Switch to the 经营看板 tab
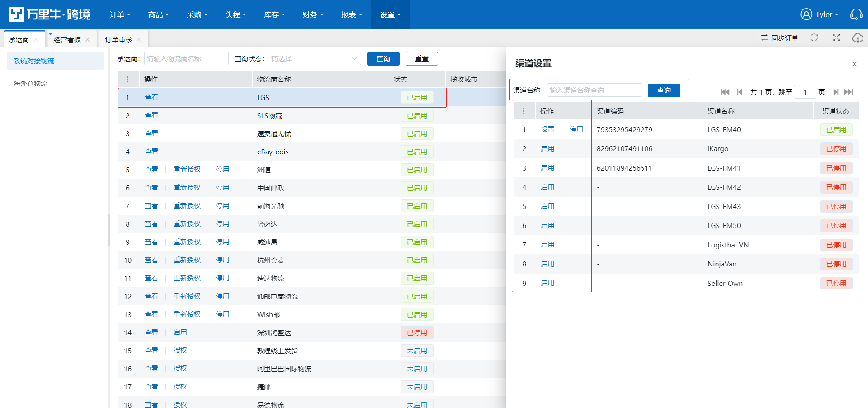The height and width of the screenshot is (408, 868). [67, 40]
